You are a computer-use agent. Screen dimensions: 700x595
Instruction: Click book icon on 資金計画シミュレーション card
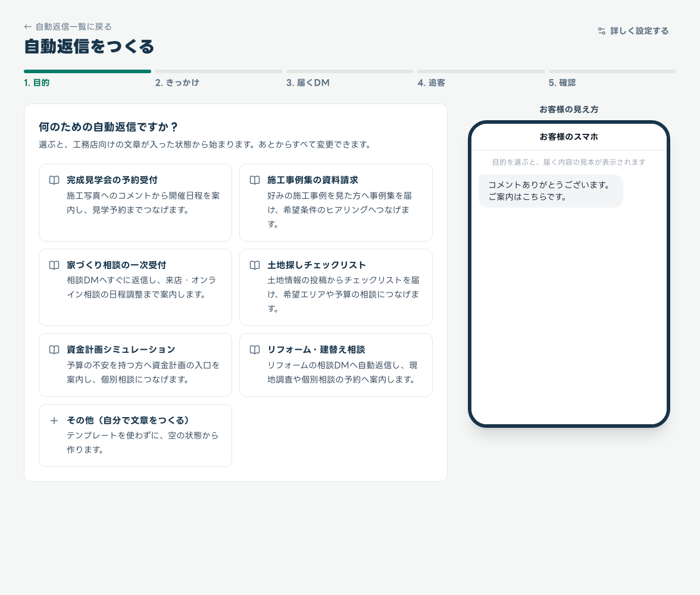tap(54, 349)
